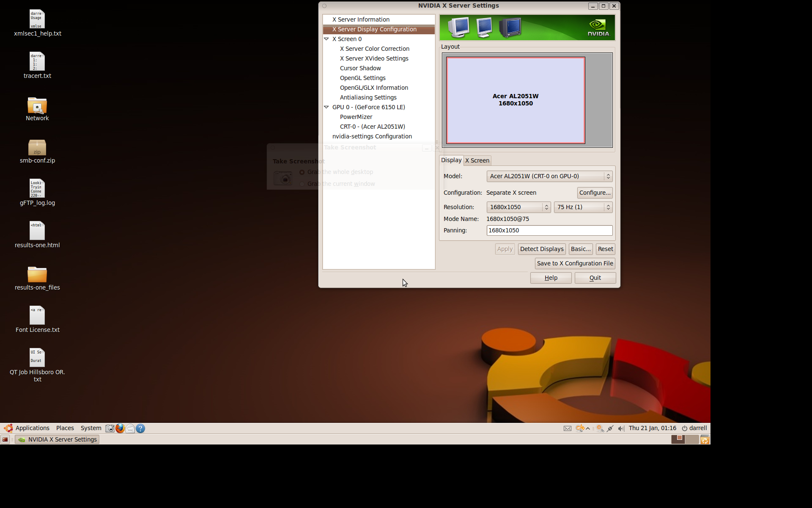Launch Firefox from the panel
Screen dimensions: 812x508
120,428
